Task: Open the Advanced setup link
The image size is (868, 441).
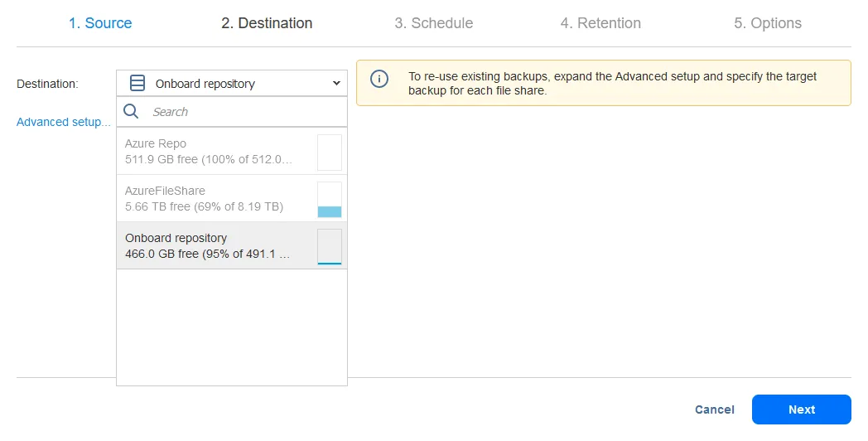Action: pyautogui.click(x=63, y=122)
